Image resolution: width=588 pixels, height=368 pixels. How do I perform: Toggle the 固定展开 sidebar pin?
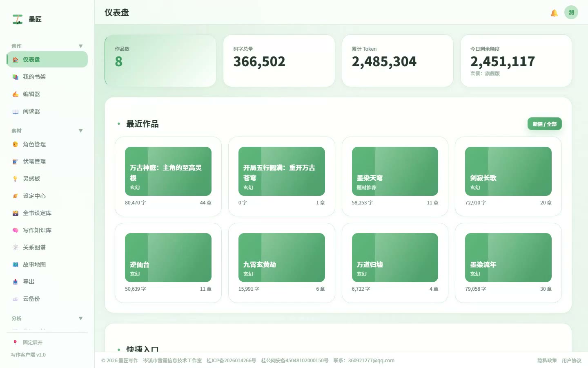28,343
